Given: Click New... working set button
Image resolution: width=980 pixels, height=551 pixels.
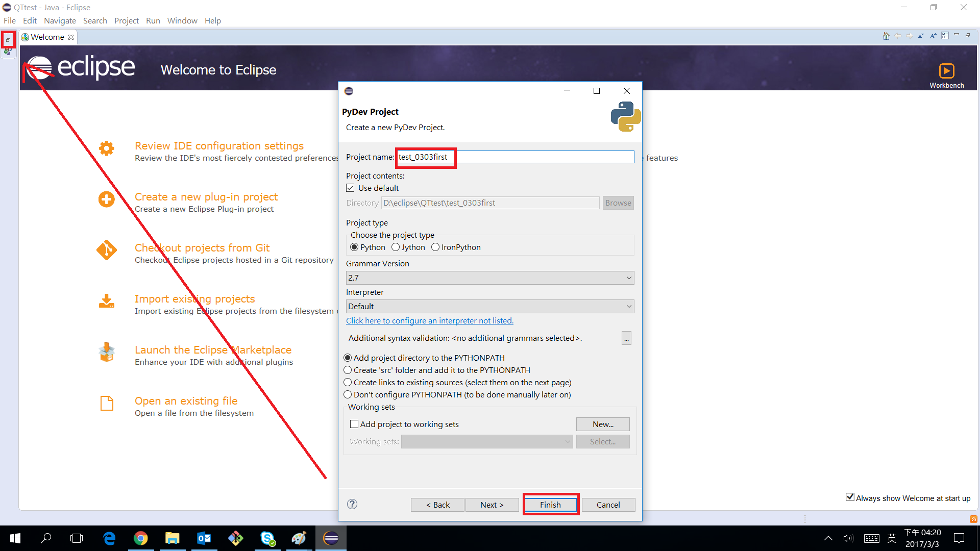Looking at the screenshot, I should tap(603, 424).
